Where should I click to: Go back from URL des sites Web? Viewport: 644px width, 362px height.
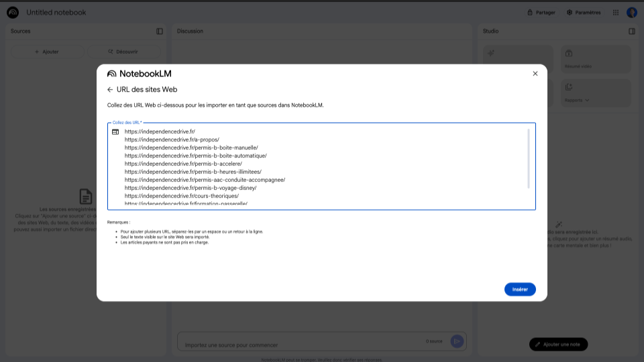(109, 89)
